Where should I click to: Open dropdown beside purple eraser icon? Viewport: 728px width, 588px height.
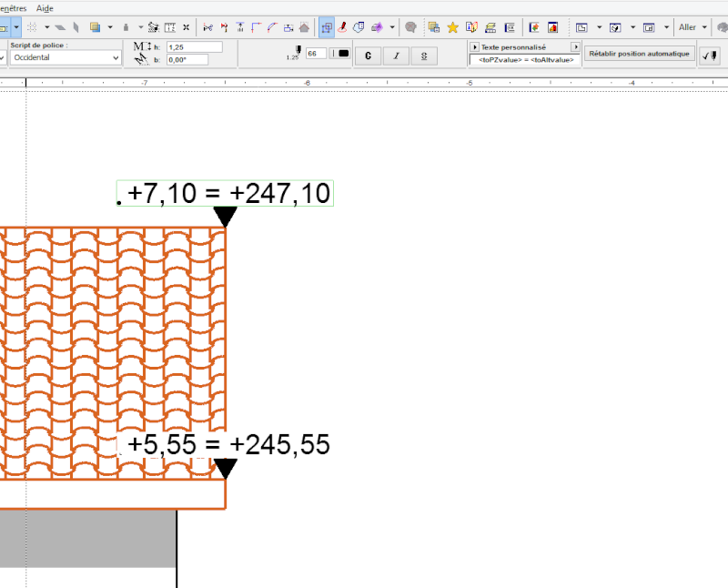(392, 27)
